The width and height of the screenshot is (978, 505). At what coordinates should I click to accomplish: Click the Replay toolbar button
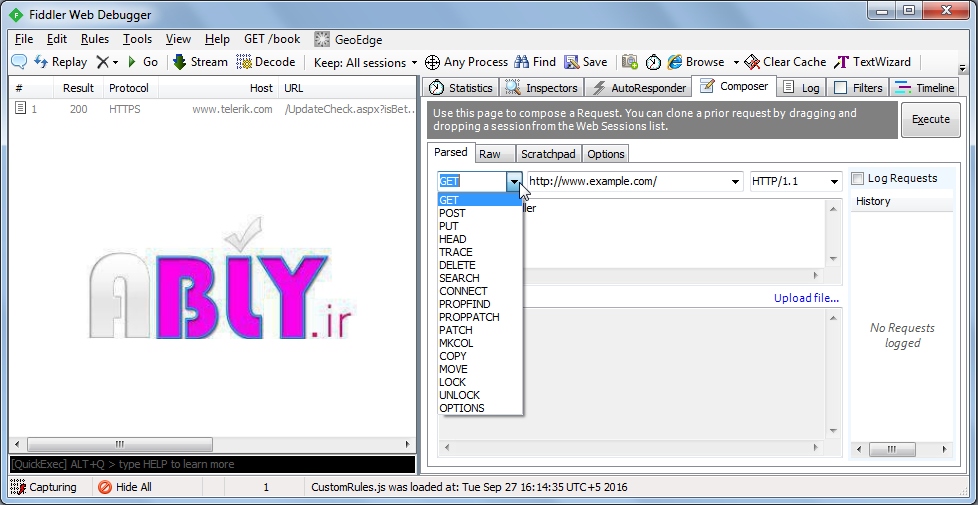(61, 62)
